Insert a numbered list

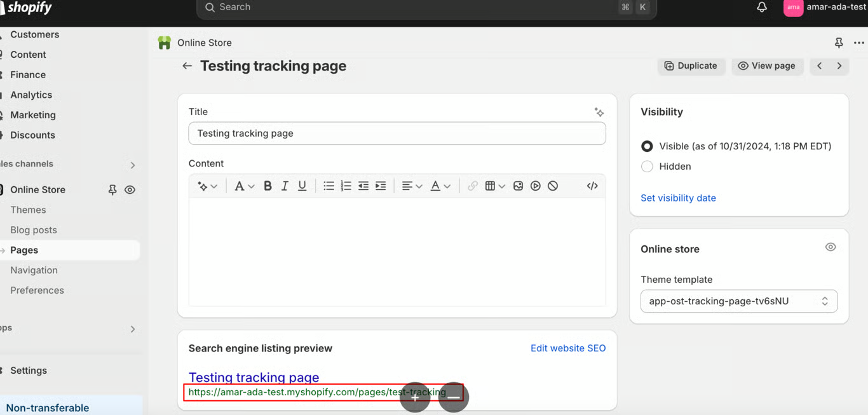click(x=346, y=186)
